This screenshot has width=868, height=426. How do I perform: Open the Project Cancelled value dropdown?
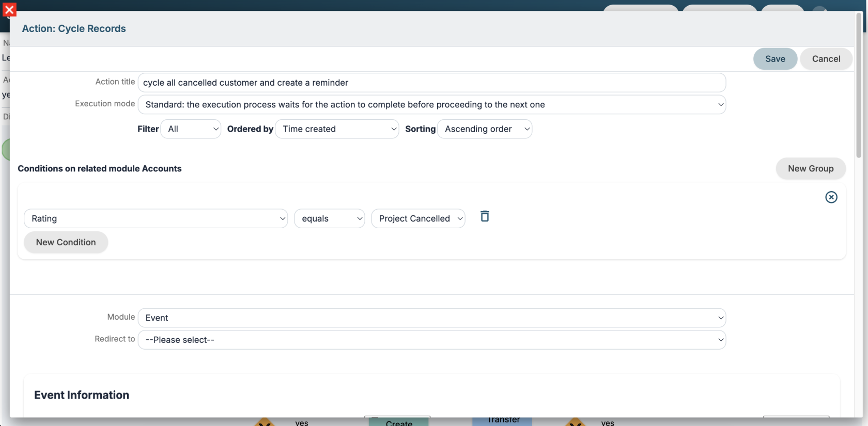pyautogui.click(x=418, y=218)
